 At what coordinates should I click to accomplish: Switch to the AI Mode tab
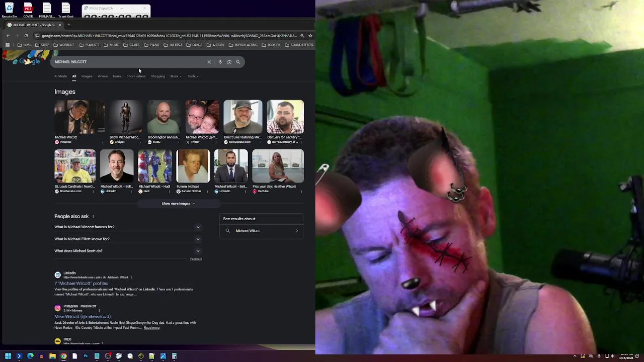point(60,76)
